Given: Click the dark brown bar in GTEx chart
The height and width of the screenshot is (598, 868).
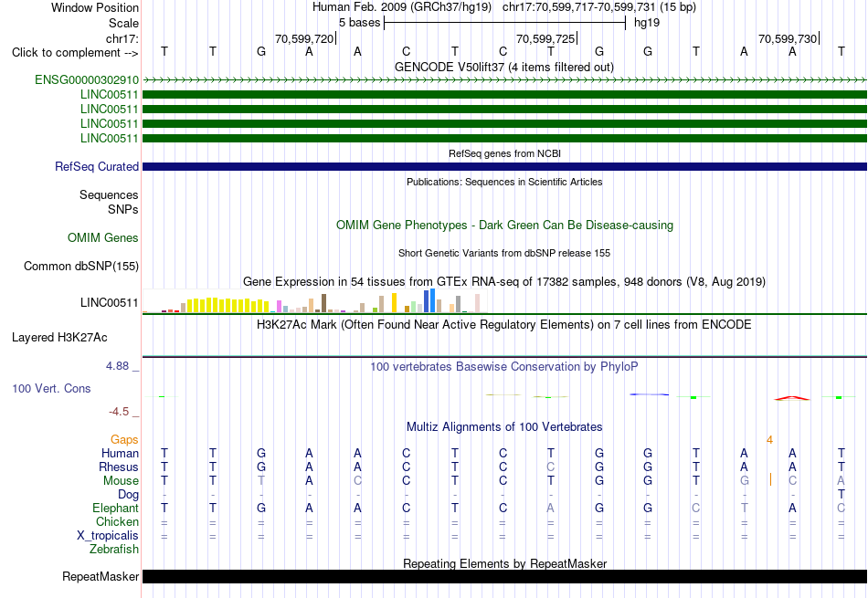Looking at the screenshot, I should (x=323, y=303).
